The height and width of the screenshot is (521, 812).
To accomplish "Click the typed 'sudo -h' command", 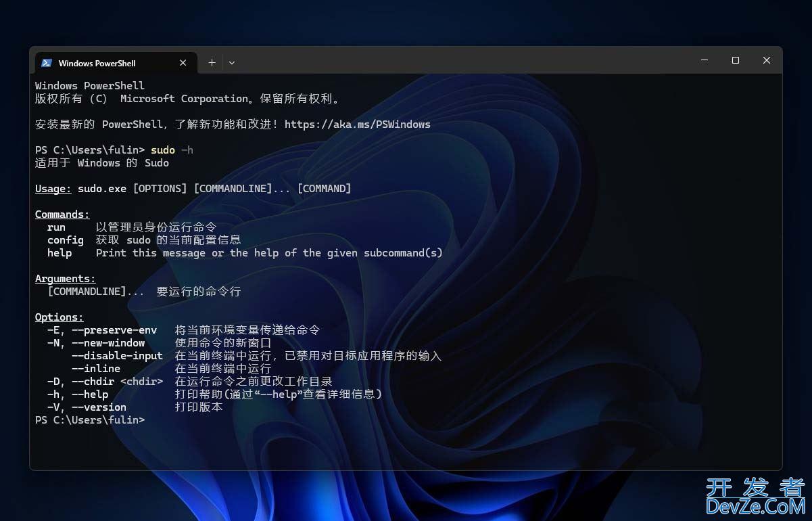I will pos(172,150).
